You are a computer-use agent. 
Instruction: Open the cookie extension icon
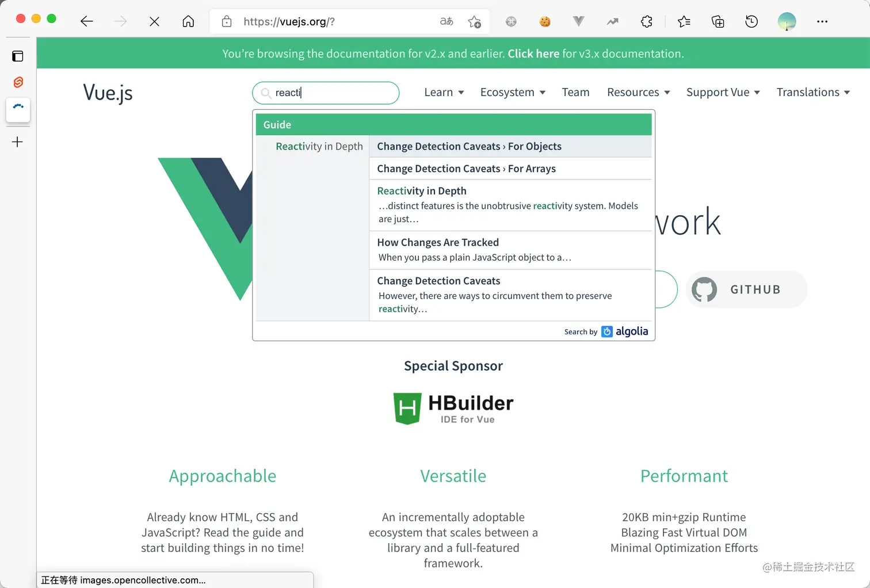[545, 22]
